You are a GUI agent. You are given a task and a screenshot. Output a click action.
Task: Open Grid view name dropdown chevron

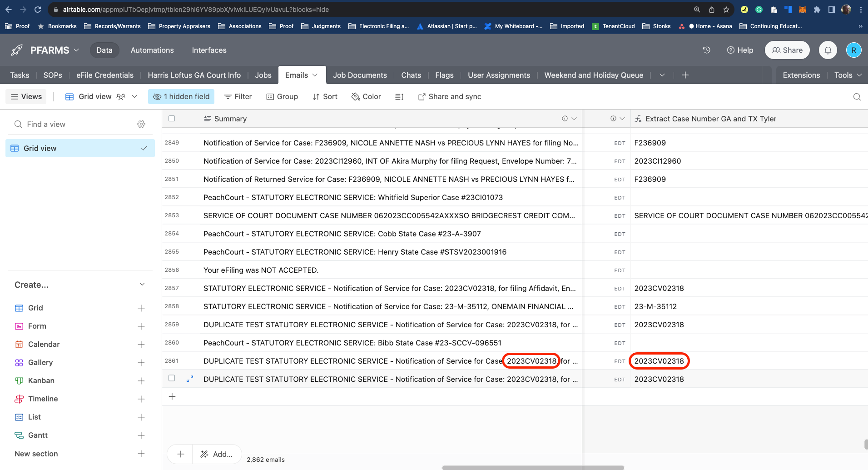click(134, 97)
